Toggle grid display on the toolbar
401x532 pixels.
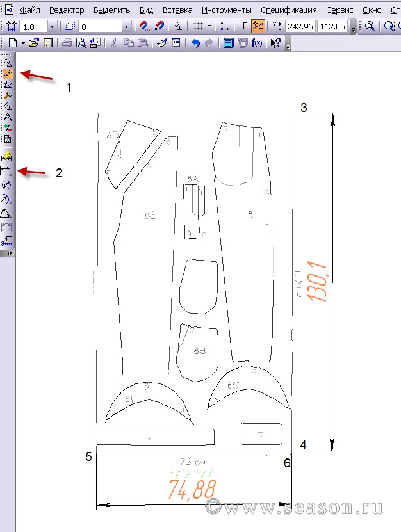[x=198, y=26]
